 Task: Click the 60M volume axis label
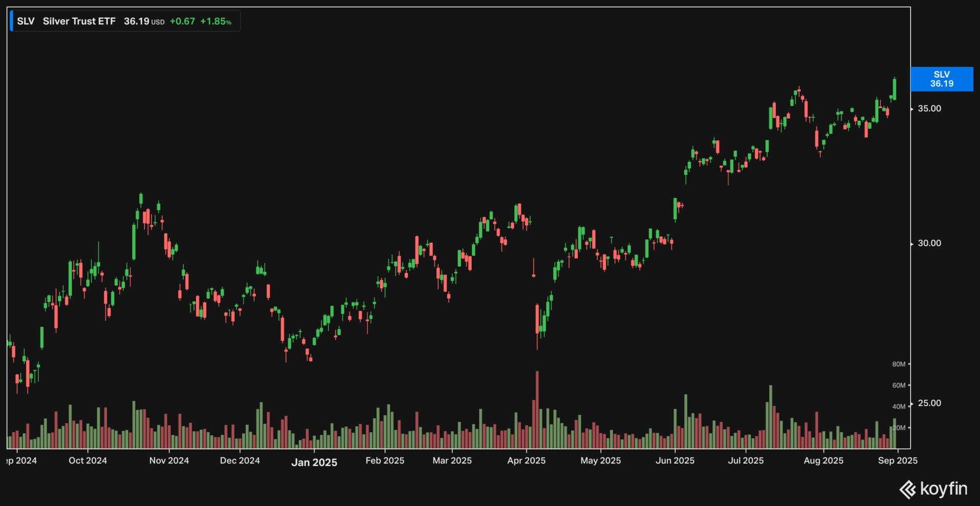[x=899, y=386]
